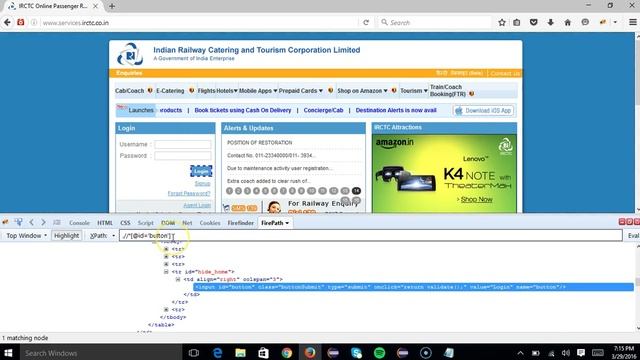Click the Download iOS App button
The height and width of the screenshot is (360, 640).
(484, 111)
